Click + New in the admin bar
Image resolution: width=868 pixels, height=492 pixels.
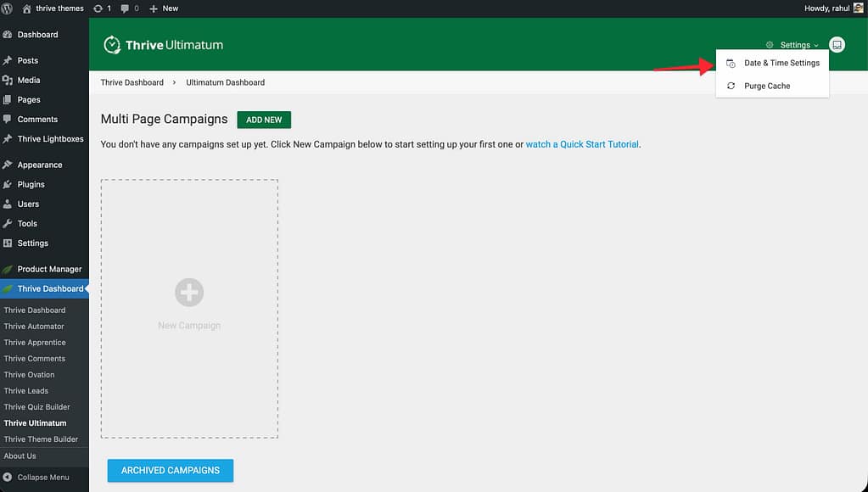tap(164, 8)
